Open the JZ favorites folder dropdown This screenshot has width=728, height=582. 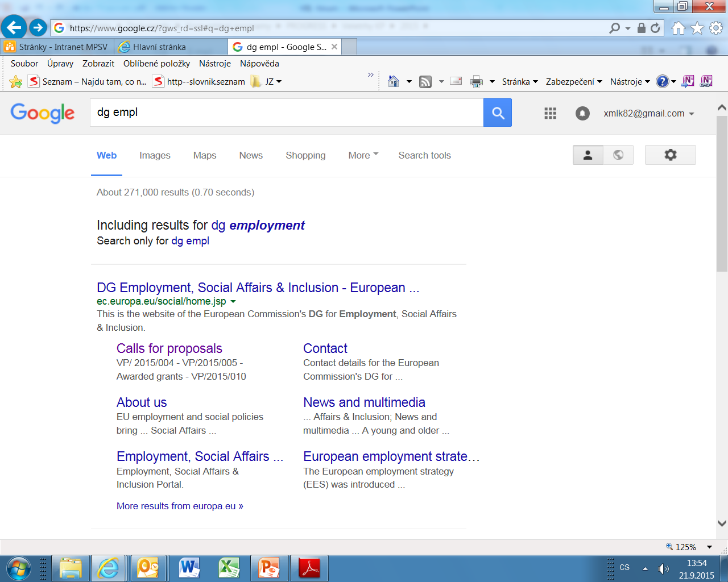[x=267, y=82]
